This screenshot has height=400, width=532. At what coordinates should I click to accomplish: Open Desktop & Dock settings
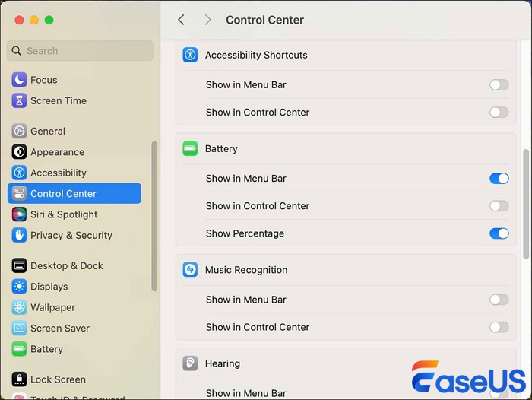tap(74, 265)
